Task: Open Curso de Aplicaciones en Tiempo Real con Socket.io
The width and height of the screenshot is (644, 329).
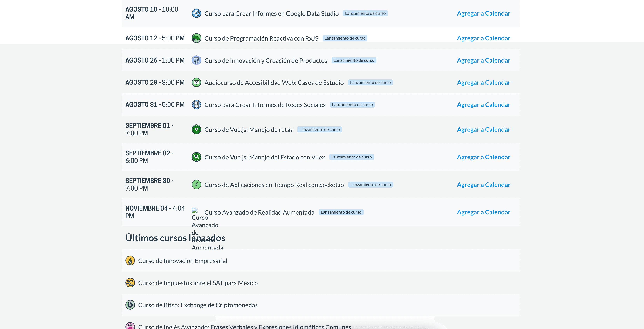Action: point(274,185)
